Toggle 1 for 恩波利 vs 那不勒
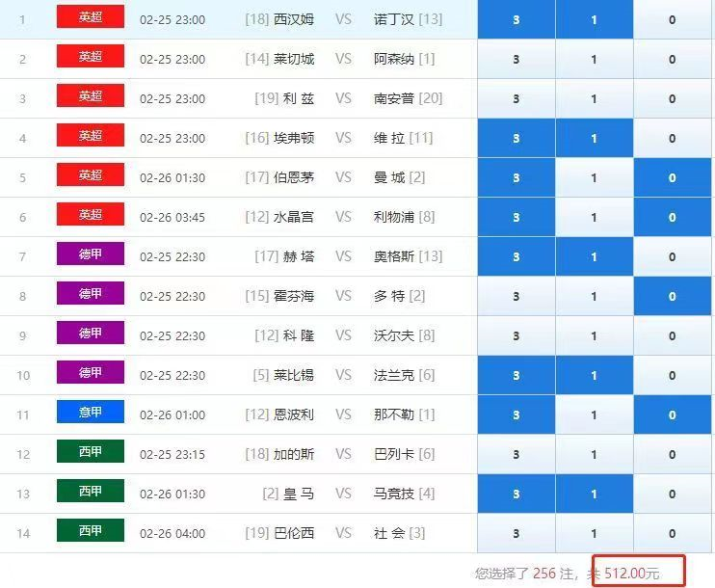Image resolution: width=715 pixels, height=588 pixels. coord(595,415)
